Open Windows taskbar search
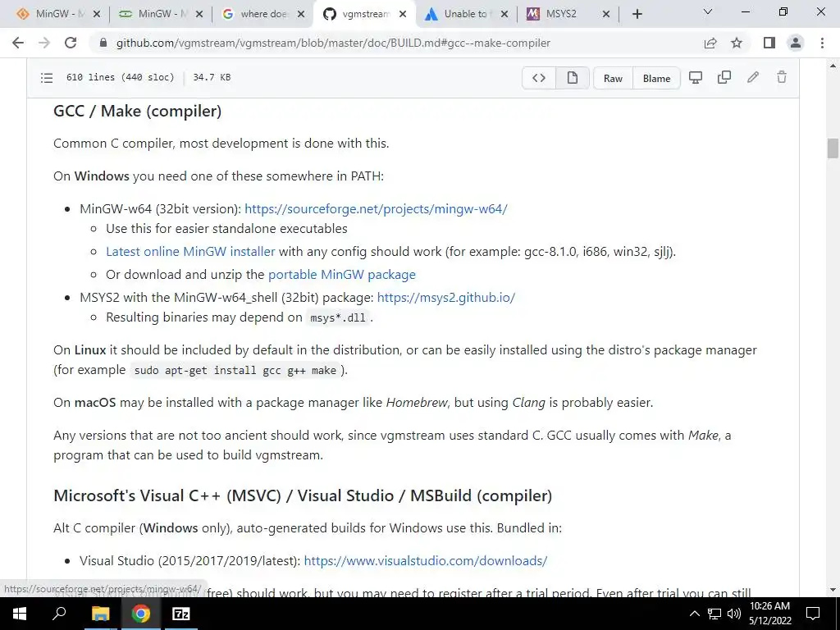 pos(59,614)
